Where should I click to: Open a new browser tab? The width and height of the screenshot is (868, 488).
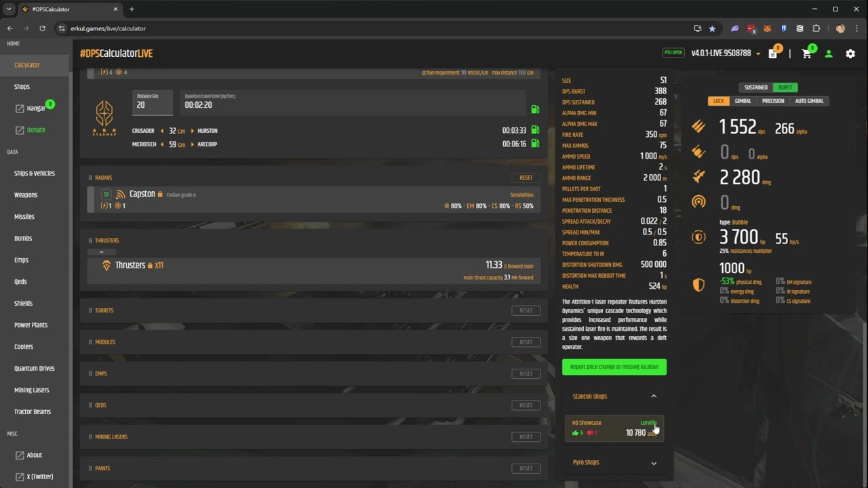pos(132,9)
